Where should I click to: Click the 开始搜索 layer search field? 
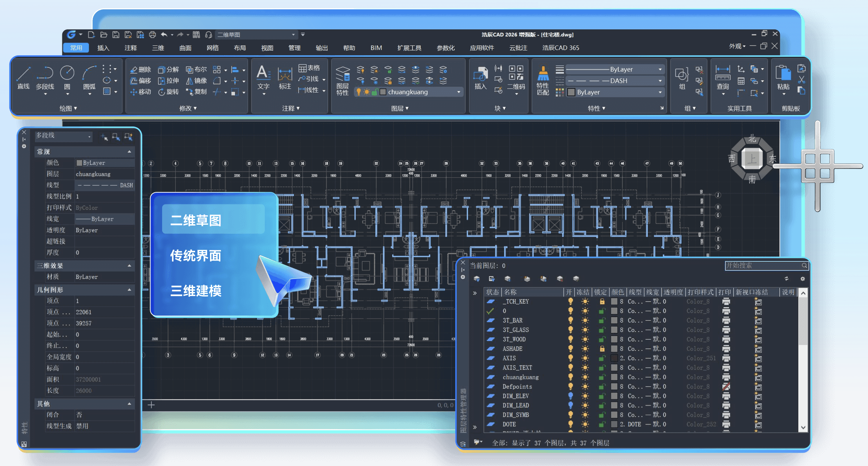pos(766,266)
